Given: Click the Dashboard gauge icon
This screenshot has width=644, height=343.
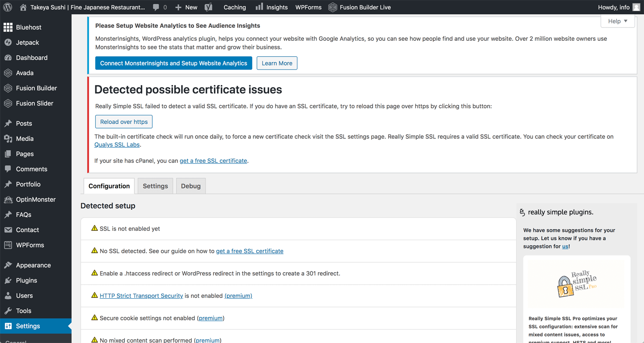Looking at the screenshot, I should pyautogui.click(x=8, y=58).
